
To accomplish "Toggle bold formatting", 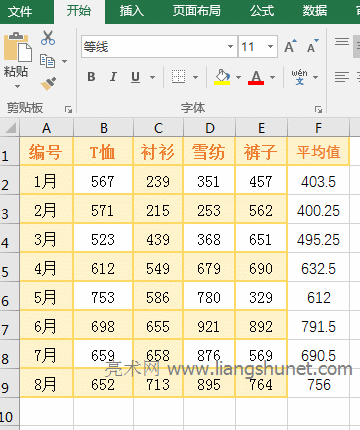I will coord(91,77).
